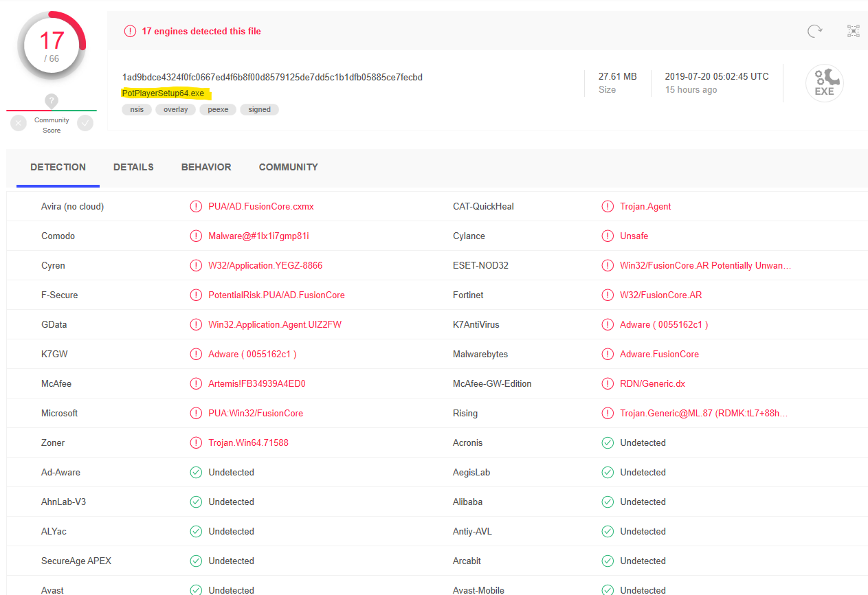This screenshot has width=868, height=595.
Task: Click the nsis tag
Action: pyautogui.click(x=137, y=109)
